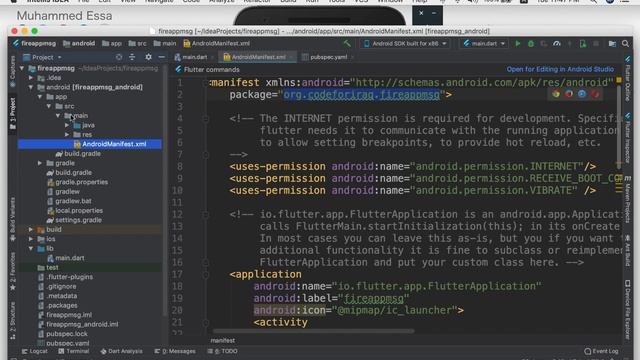The width and height of the screenshot is (640, 360).
Task: Hide the Project panel with minus icon
Action: tap(161, 57)
